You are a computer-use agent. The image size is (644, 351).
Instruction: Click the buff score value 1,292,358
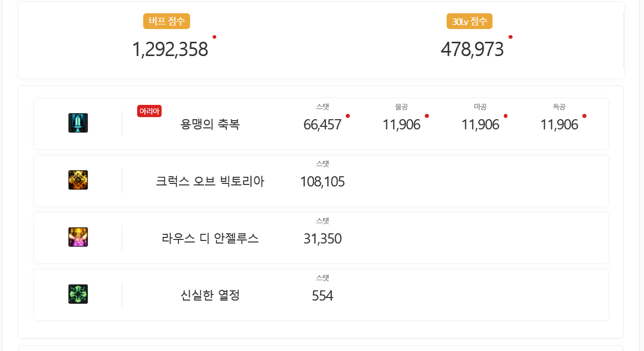point(170,49)
